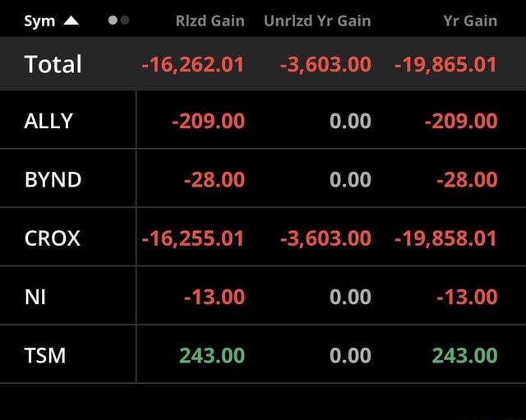The height and width of the screenshot is (420, 526).
Task: Click BYND realized gain -28.00
Action: [x=215, y=179]
